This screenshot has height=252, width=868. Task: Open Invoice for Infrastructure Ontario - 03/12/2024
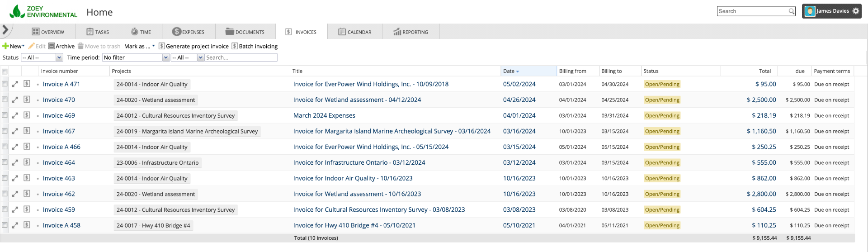(359, 163)
